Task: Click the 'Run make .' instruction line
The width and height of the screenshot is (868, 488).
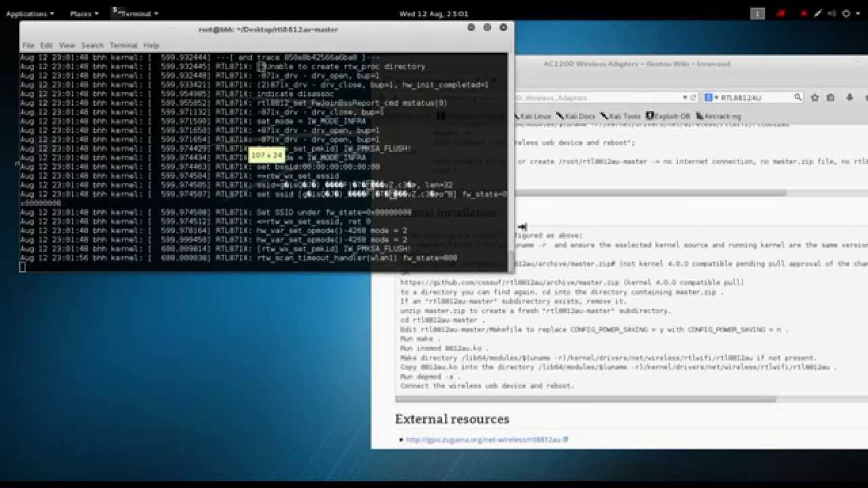Action: (420, 338)
